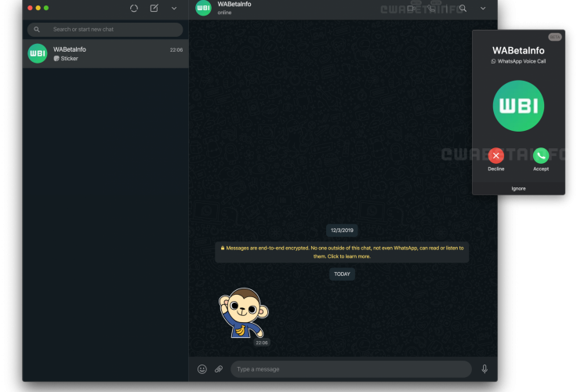Ignore the incoming call
588x392 pixels.
518,188
